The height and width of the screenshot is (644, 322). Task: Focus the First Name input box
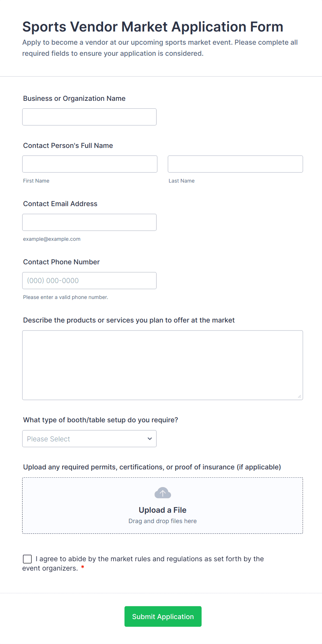(90, 164)
